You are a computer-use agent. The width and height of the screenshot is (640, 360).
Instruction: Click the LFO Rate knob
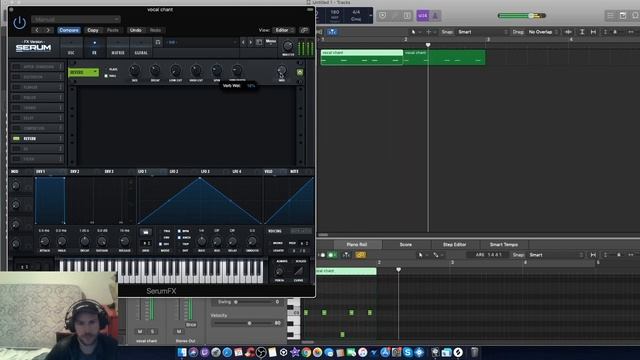(202, 241)
